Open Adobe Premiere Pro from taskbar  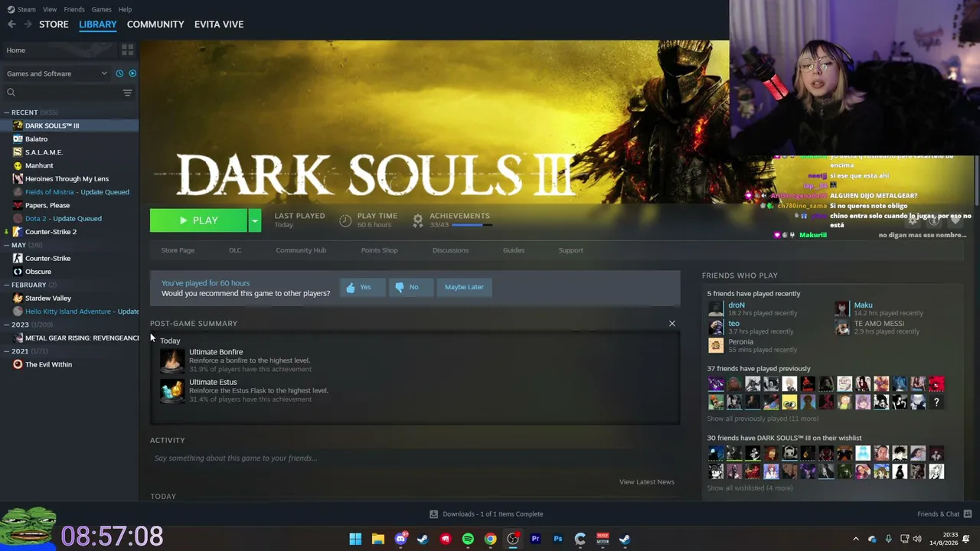pos(535,539)
